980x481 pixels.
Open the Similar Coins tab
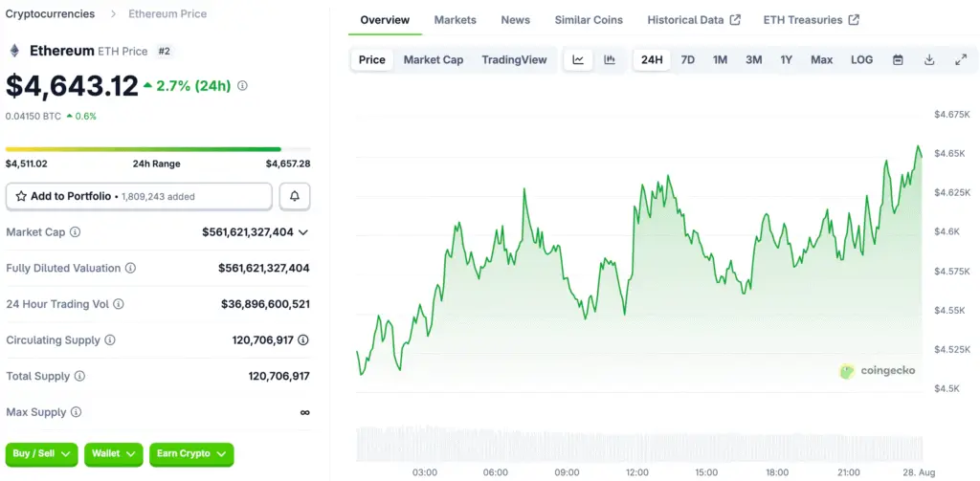589,20
